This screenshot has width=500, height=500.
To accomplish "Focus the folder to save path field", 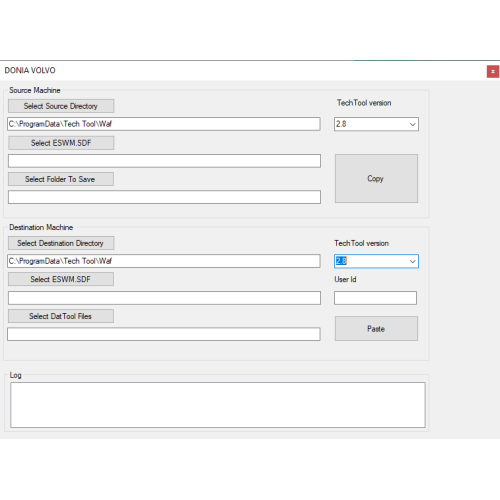I will [164, 197].
